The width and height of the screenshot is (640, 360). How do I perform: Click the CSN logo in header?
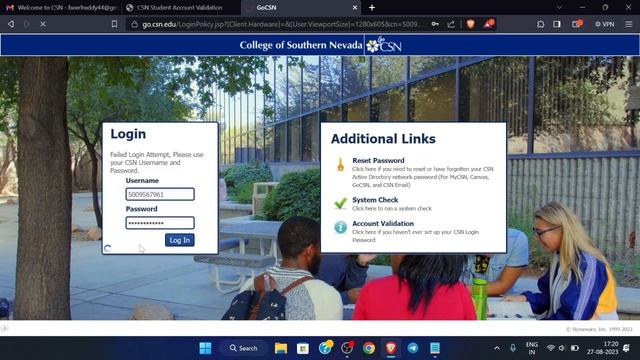click(384, 45)
